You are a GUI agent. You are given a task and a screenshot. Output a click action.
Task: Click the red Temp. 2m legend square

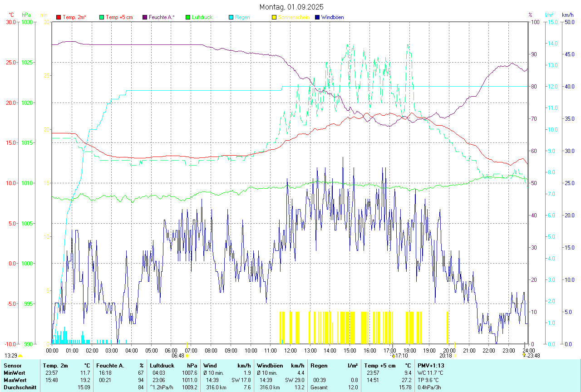pyautogui.click(x=59, y=17)
